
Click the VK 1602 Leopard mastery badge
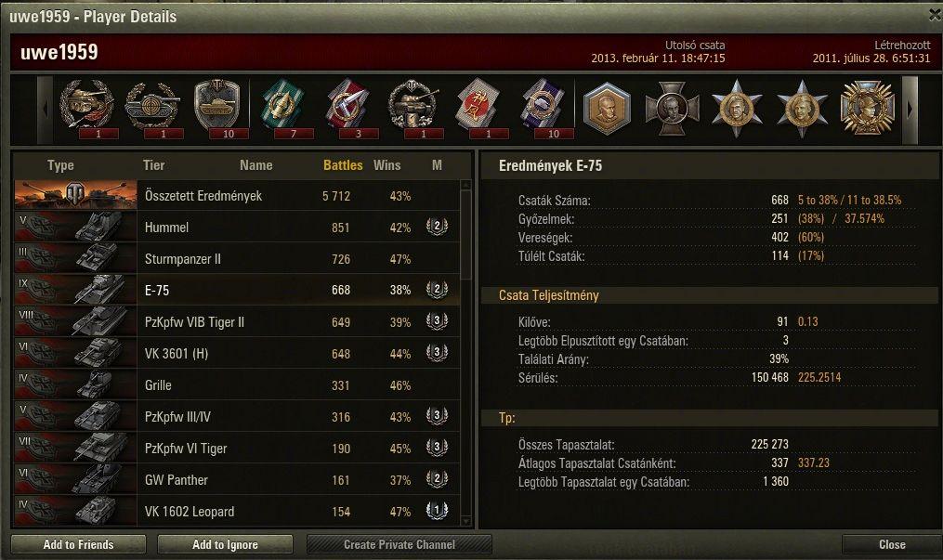[438, 511]
